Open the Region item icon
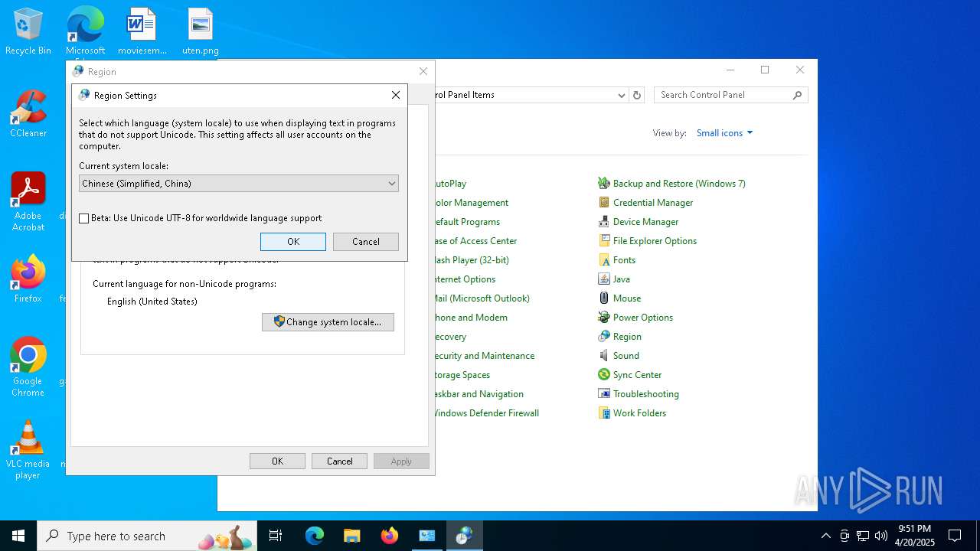 pyautogui.click(x=604, y=337)
